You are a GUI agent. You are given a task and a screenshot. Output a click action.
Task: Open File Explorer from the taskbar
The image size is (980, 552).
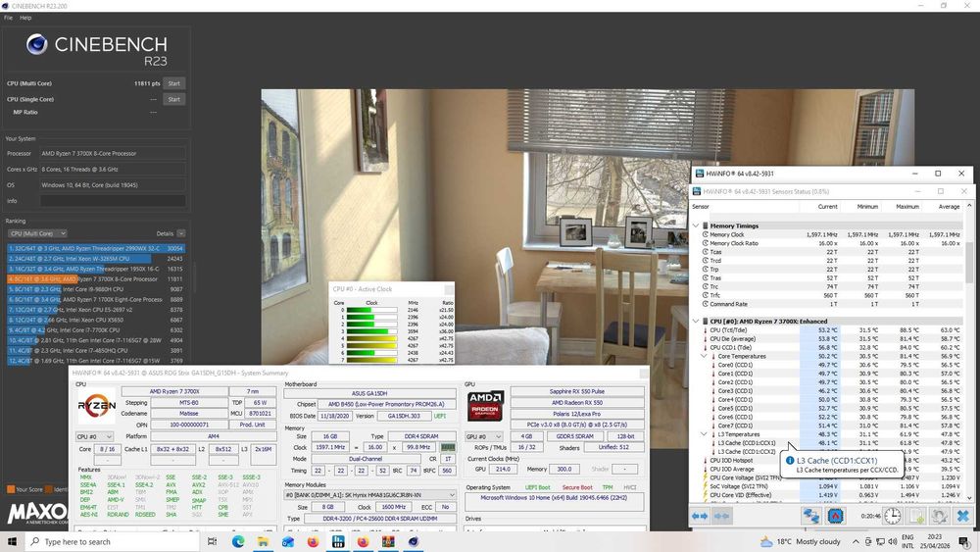(263, 541)
